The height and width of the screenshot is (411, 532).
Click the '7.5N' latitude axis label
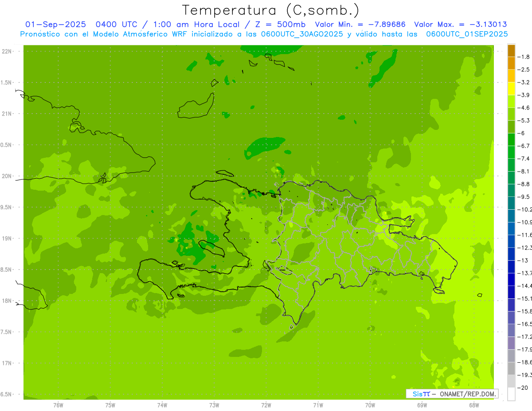pos(7,332)
